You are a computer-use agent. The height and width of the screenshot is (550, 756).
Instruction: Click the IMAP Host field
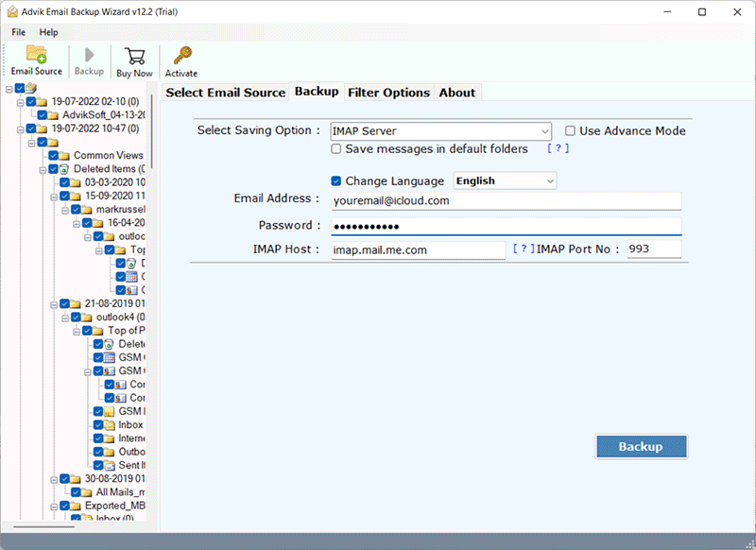[x=419, y=250]
